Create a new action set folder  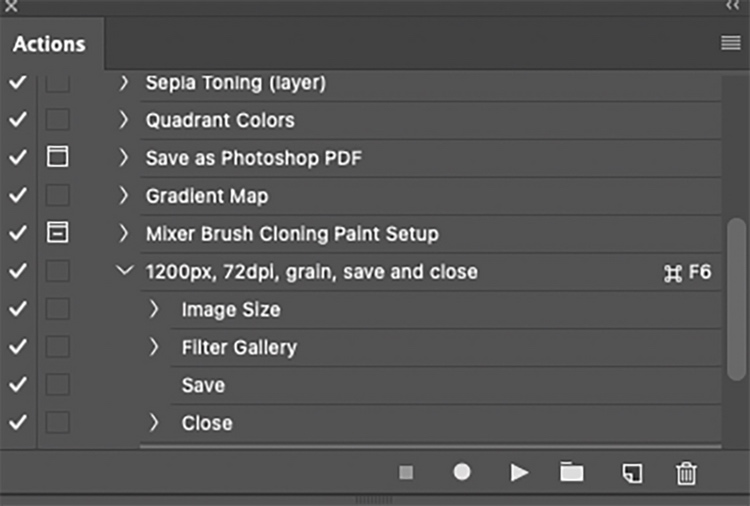[x=571, y=473]
